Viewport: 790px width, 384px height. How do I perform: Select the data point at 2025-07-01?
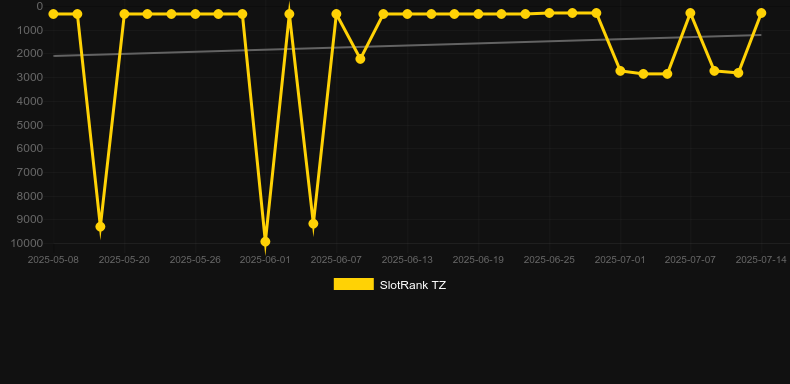point(620,71)
